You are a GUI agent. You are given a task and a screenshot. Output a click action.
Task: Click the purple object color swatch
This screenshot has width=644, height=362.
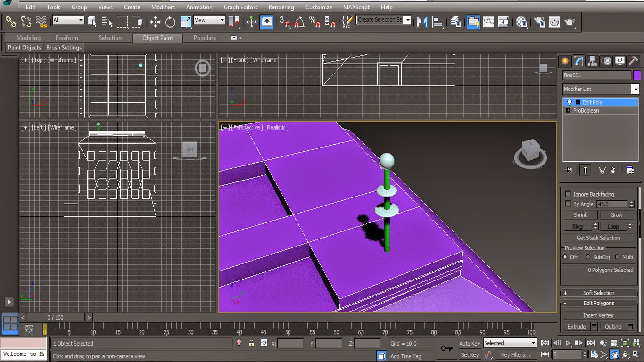(x=637, y=75)
